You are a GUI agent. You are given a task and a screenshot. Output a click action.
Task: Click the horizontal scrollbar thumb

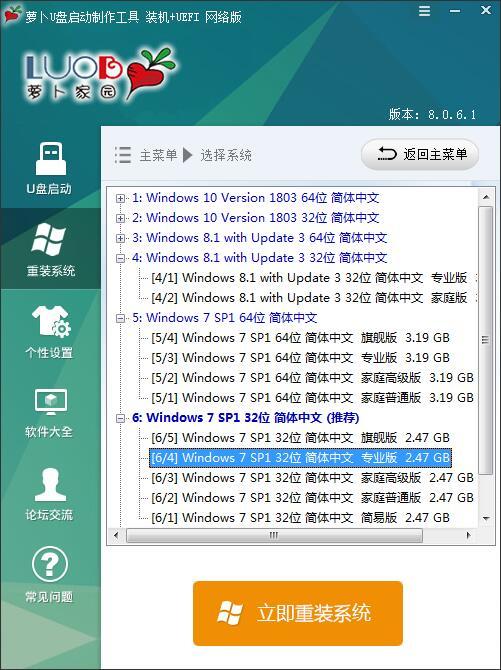point(274,535)
